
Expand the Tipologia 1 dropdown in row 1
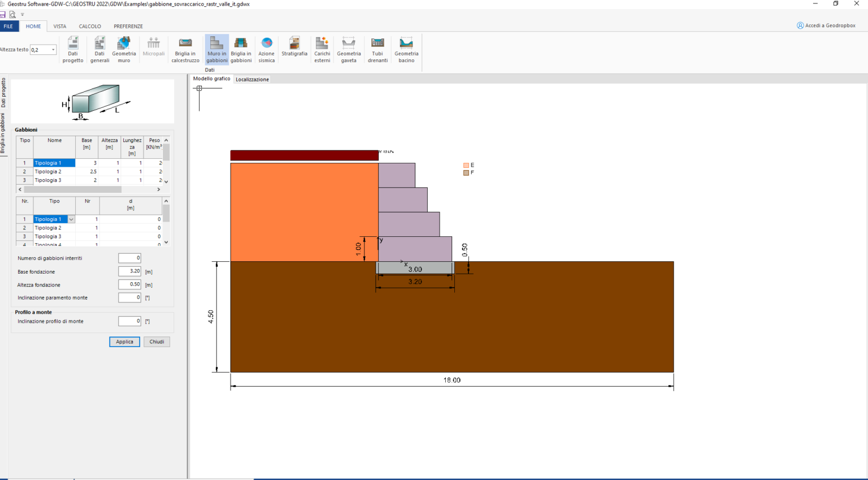71,219
